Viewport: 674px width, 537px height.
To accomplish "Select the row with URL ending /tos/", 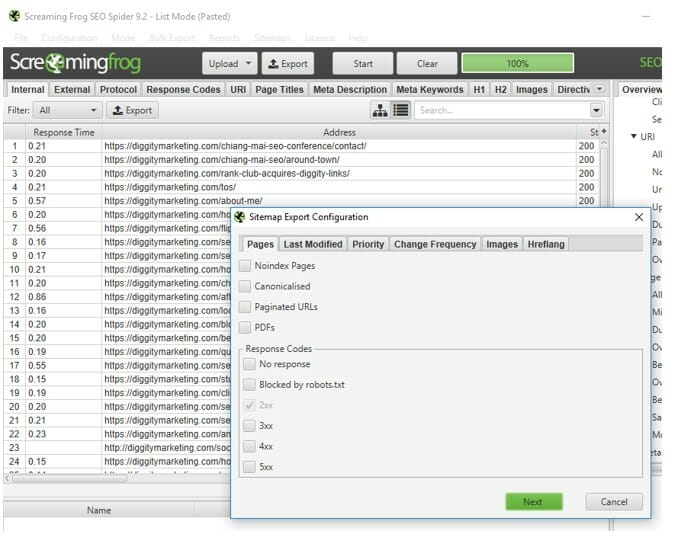I will [x=301, y=187].
